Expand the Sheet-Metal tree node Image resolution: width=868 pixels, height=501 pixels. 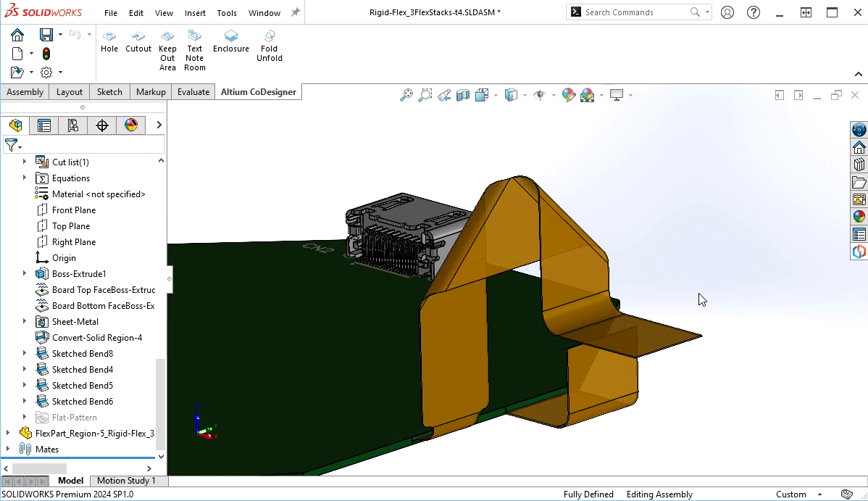tap(25, 322)
